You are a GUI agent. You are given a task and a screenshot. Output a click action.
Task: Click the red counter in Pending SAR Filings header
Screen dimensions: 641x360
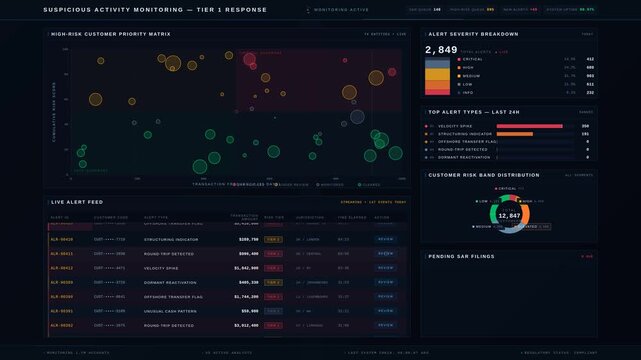click(x=587, y=257)
